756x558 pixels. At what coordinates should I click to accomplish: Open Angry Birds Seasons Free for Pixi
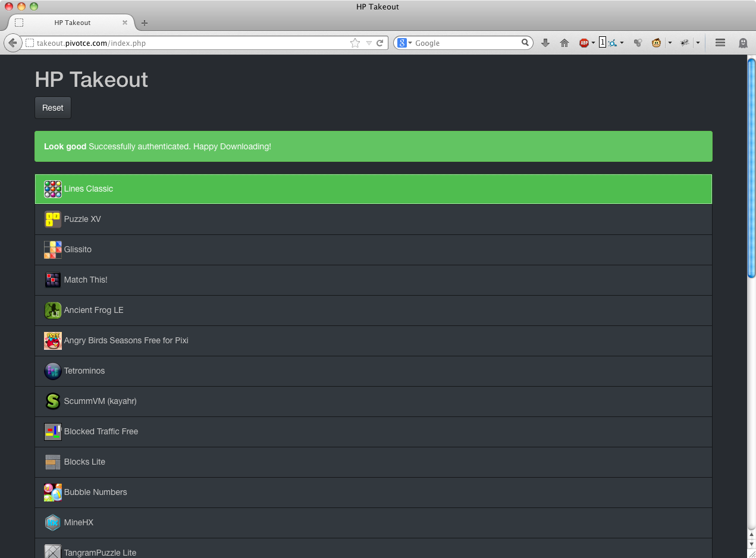[x=374, y=341]
